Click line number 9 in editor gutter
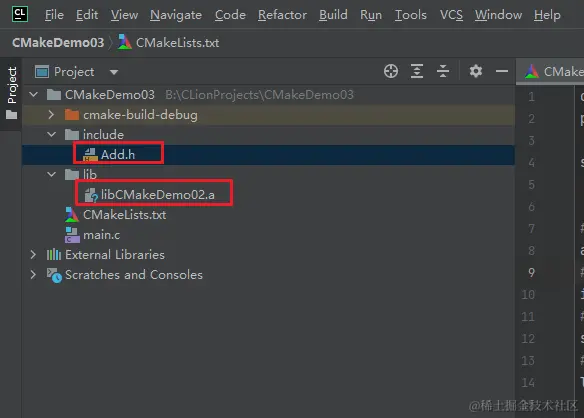 pos(531,273)
